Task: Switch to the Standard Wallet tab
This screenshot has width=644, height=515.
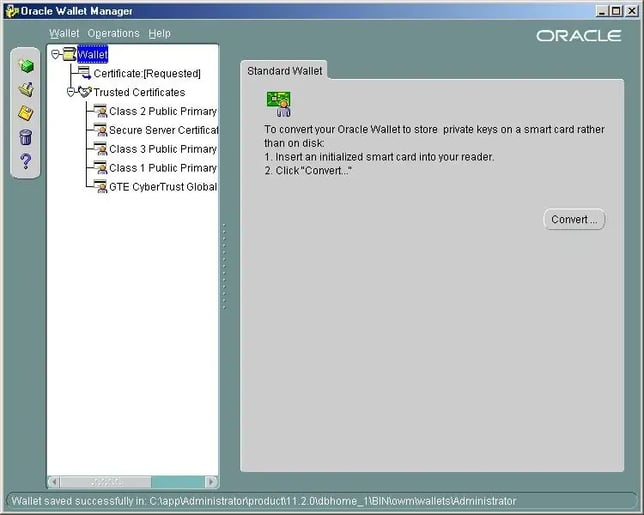Action: click(285, 71)
